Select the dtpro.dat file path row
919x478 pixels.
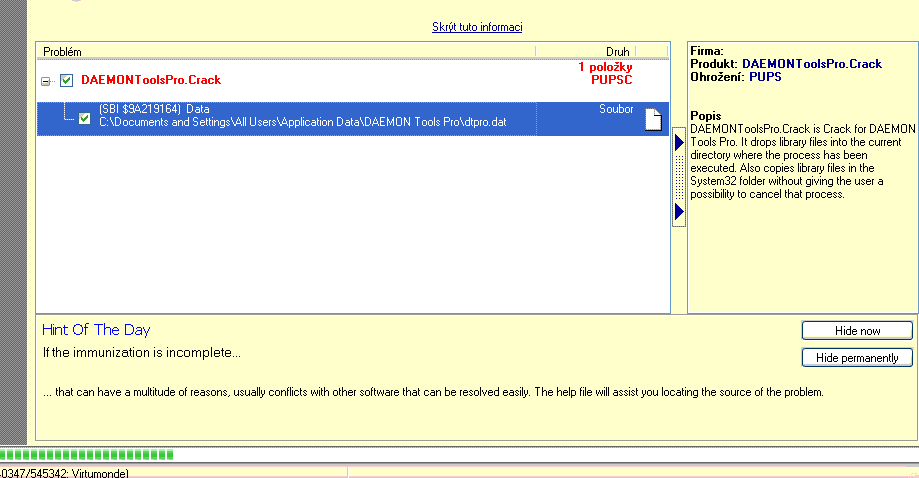[353, 119]
